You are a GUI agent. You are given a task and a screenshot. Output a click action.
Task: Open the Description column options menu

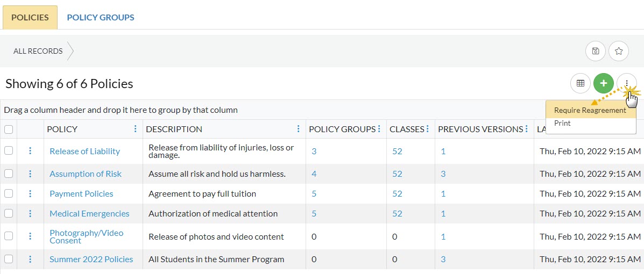point(298,129)
